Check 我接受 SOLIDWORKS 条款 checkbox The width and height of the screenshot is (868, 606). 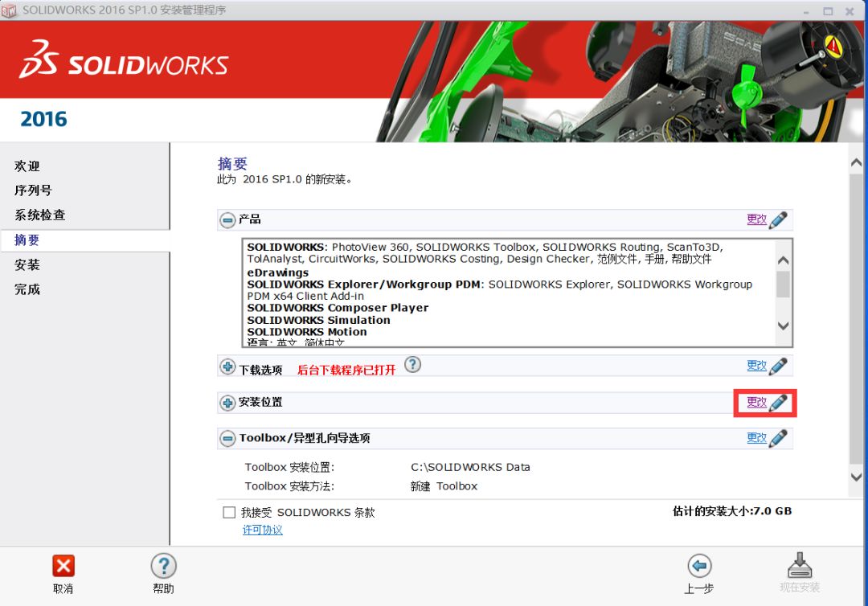pos(228,512)
